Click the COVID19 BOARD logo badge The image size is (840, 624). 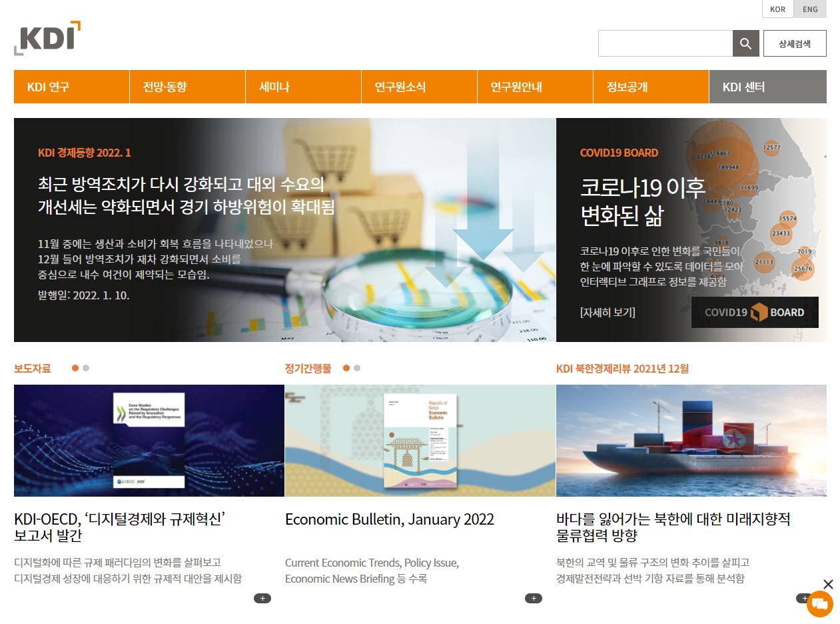click(754, 312)
